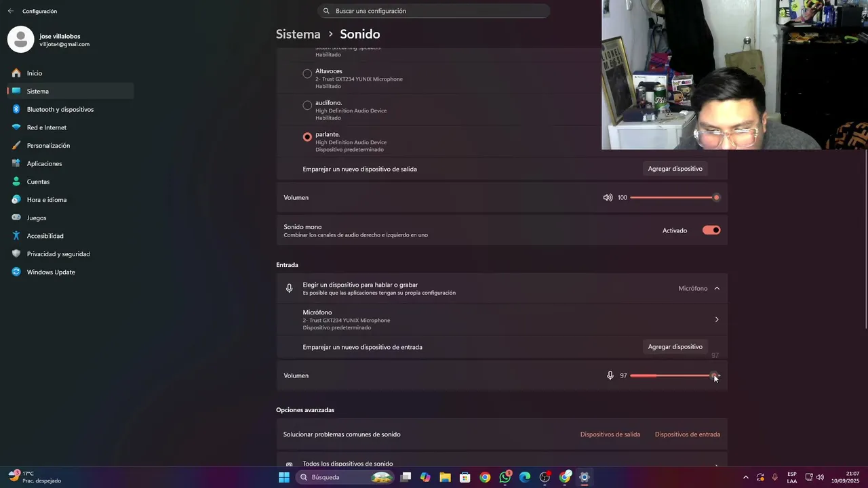Open Task View from the taskbar
Screen dimensions: 868x488
pyautogui.click(x=406, y=477)
